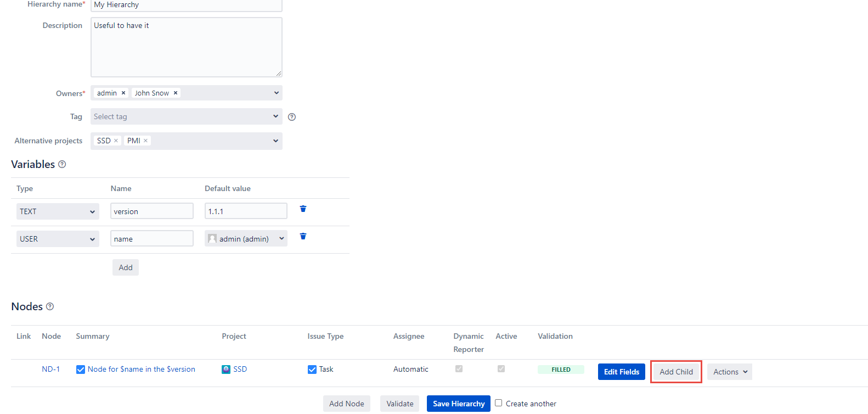Toggle the node Summary checkbox
This screenshot has height=414, width=868.
[81, 370]
